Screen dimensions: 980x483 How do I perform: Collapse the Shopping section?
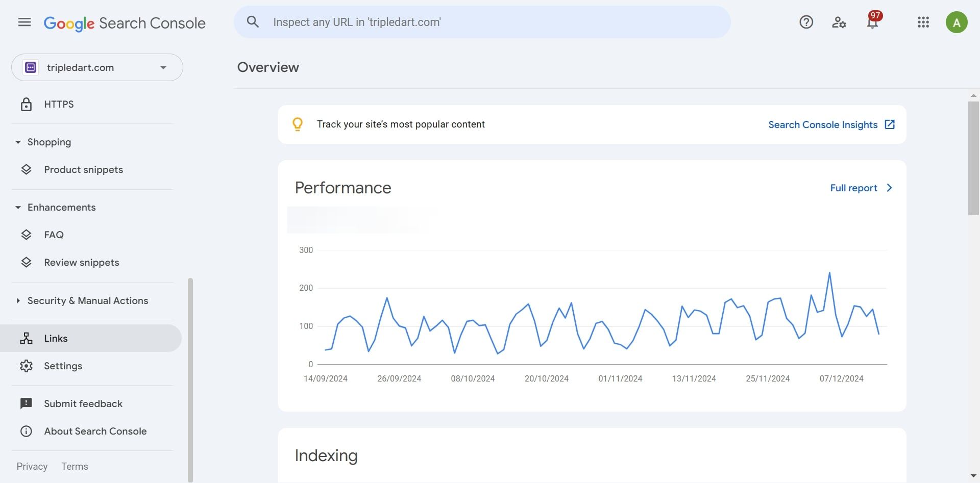pos(18,142)
